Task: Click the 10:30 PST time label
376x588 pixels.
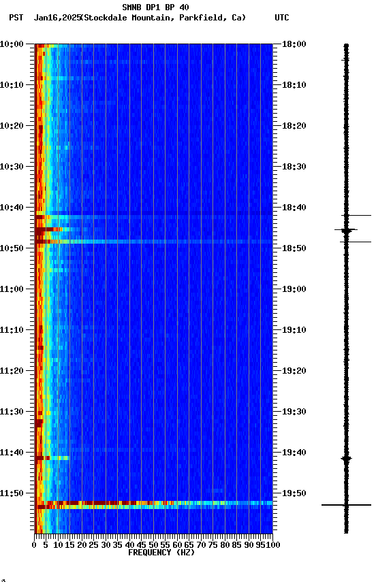Action: 12,167
